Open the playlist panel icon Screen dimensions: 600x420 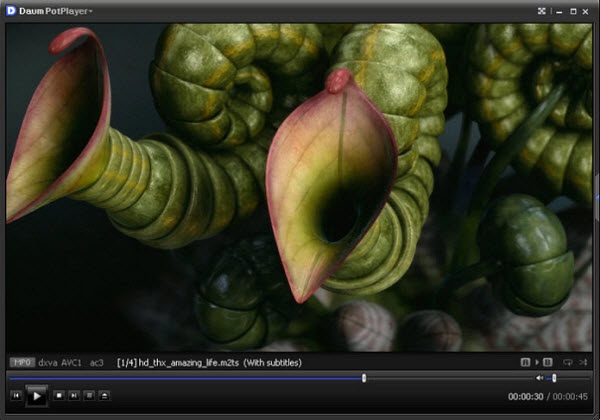point(89,396)
